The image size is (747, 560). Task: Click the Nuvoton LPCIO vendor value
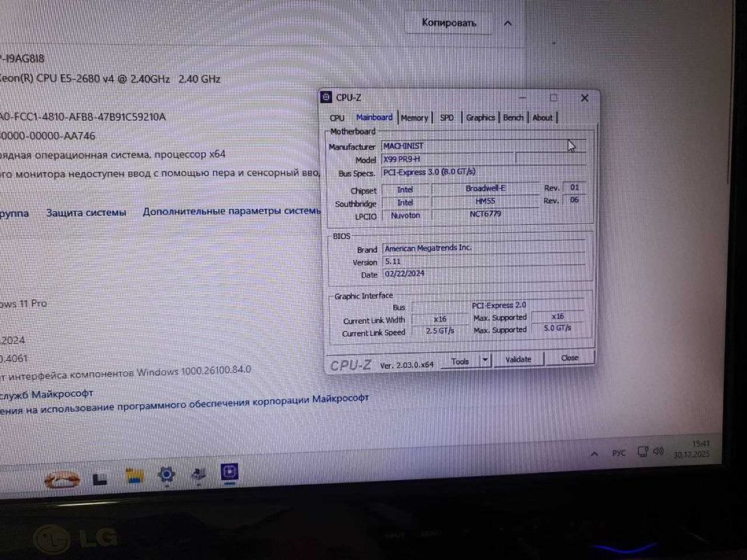[x=405, y=216]
